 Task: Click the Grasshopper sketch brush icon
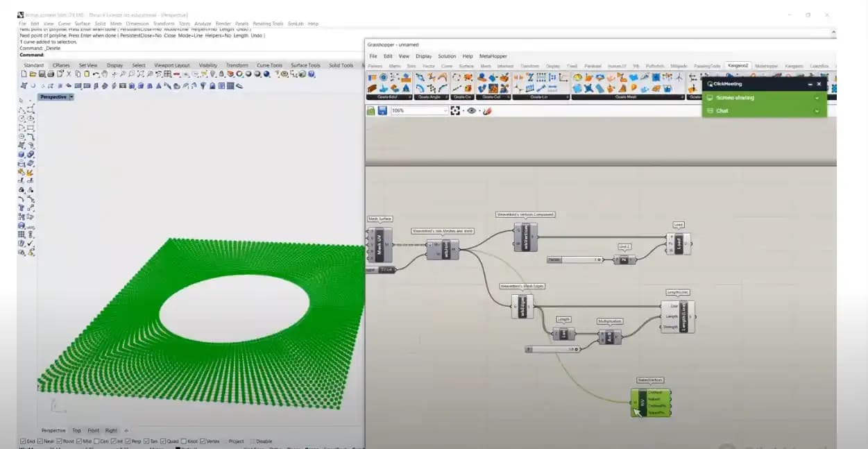(487, 110)
